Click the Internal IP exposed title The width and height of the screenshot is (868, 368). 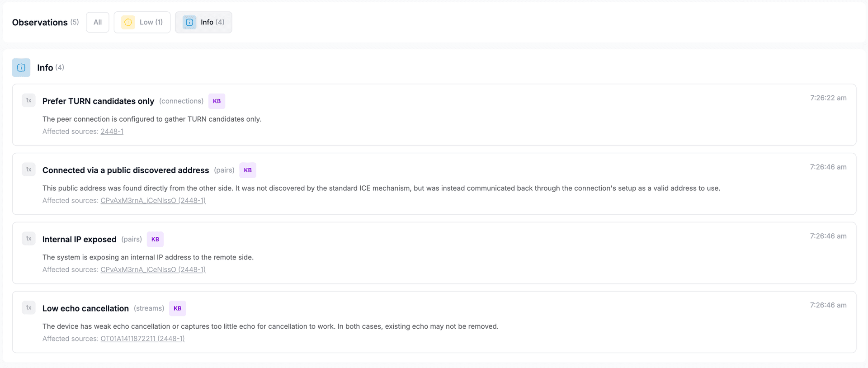[x=80, y=240]
